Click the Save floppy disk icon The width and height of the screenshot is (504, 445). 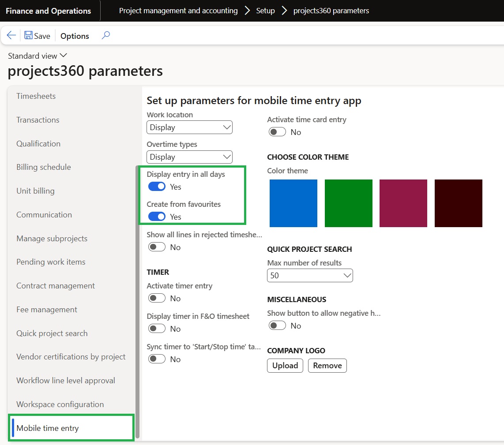pyautogui.click(x=29, y=36)
